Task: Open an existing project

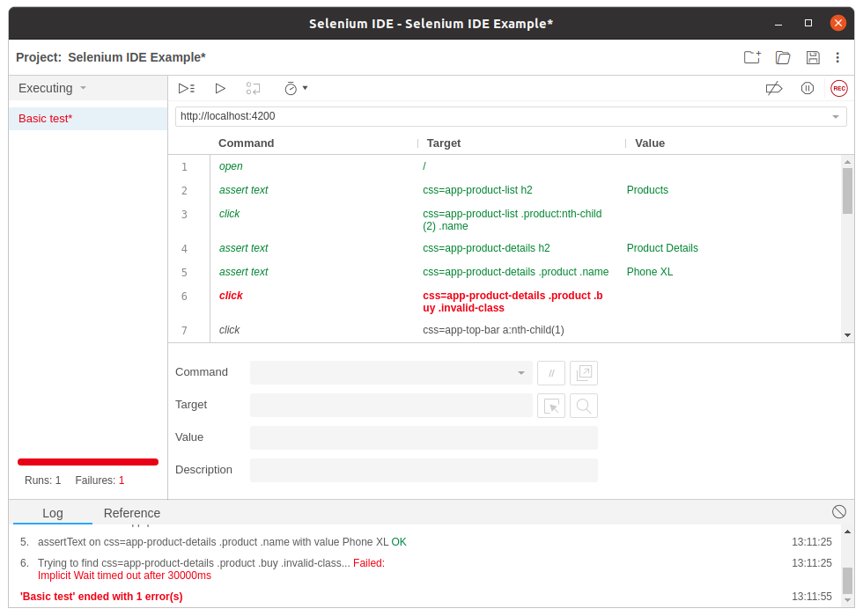Action: 782,57
